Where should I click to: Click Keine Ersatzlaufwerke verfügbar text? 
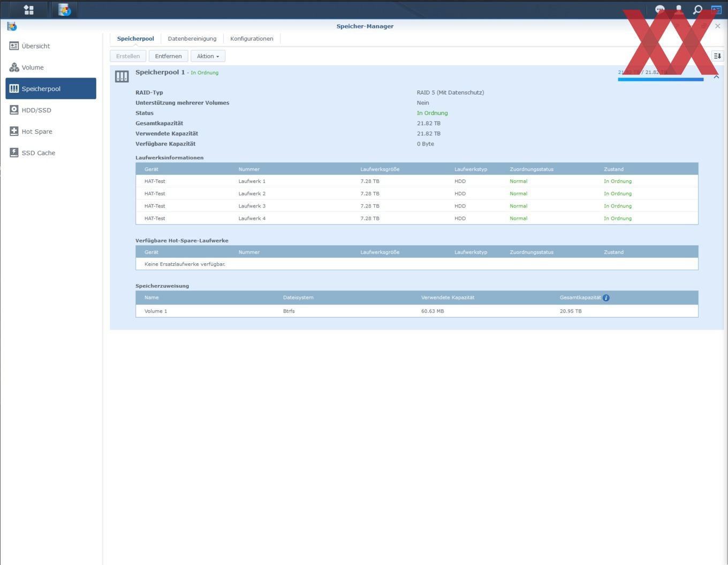[185, 264]
